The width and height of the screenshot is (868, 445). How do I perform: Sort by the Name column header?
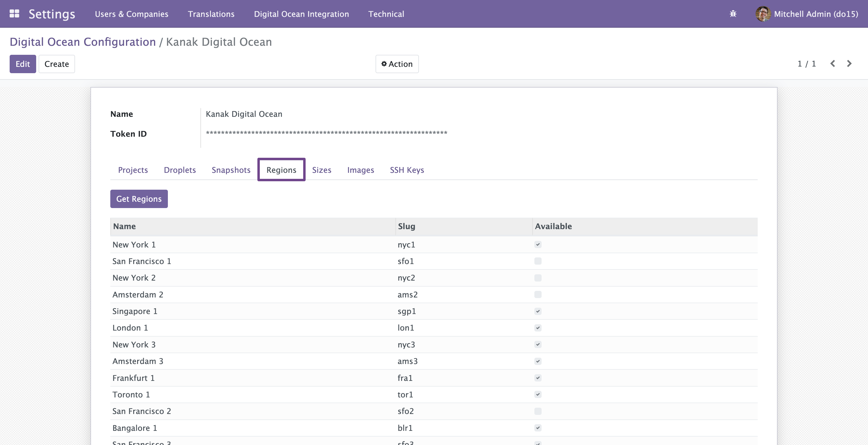(253, 226)
